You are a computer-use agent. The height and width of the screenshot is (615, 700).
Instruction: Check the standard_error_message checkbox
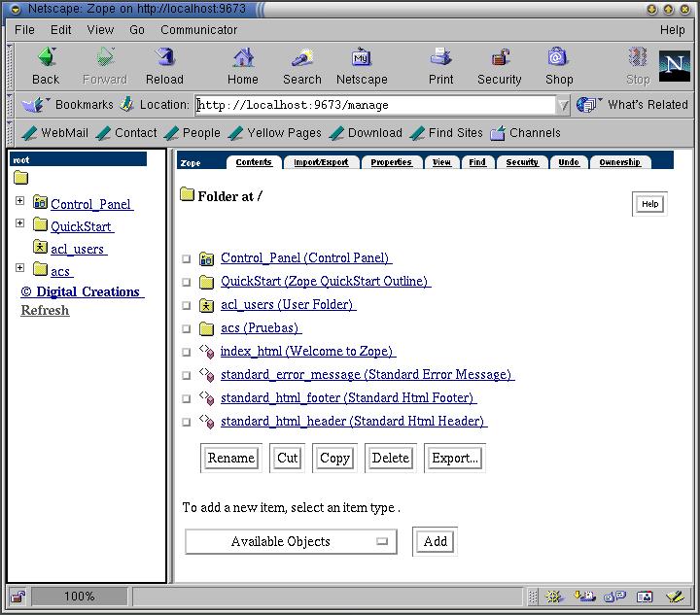(186, 375)
